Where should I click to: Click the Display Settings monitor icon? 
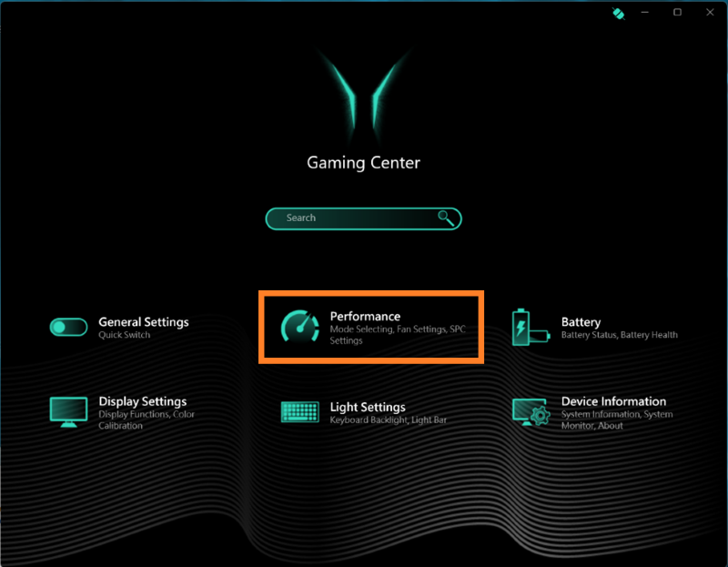tap(68, 411)
